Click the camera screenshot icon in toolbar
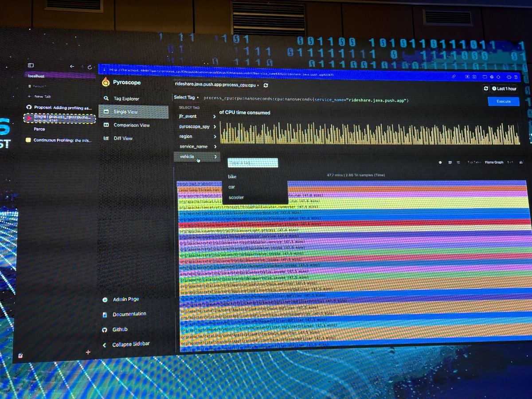The height and width of the screenshot is (399, 532). click(x=474, y=77)
